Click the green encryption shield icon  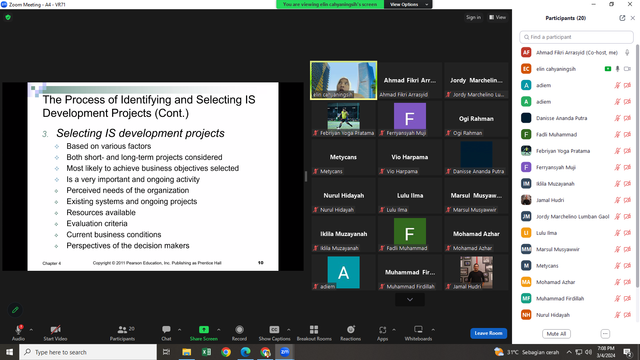(x=8, y=18)
